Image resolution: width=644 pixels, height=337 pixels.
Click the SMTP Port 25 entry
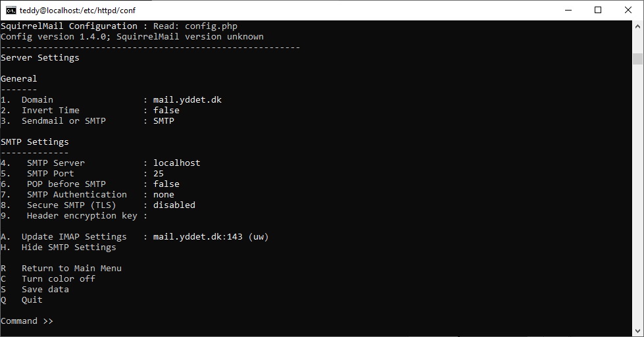pyautogui.click(x=82, y=173)
